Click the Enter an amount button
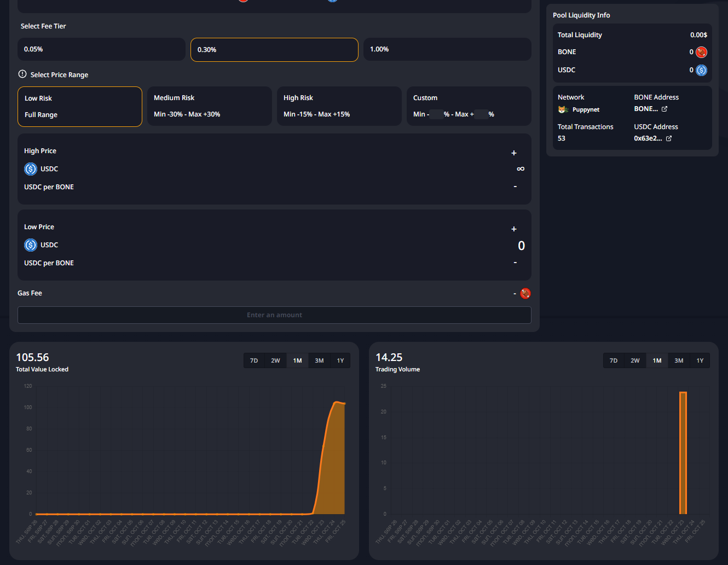Viewport: 728px width, 565px height. click(274, 315)
